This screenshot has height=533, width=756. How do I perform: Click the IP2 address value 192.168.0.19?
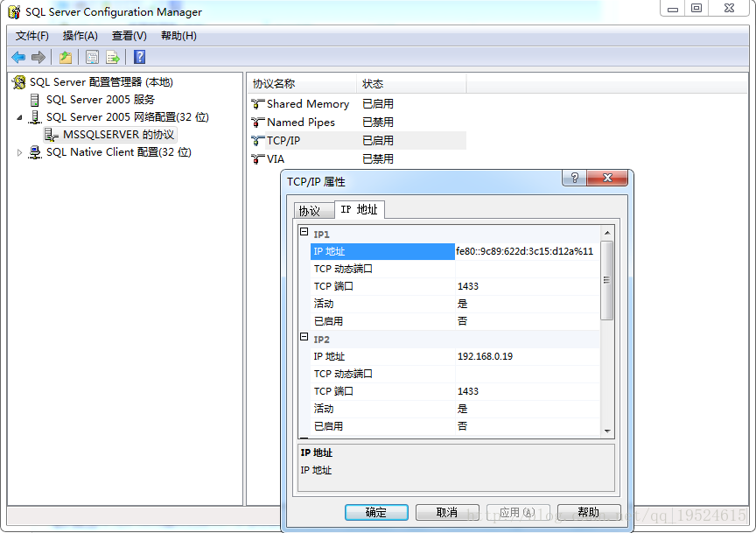[528, 356]
